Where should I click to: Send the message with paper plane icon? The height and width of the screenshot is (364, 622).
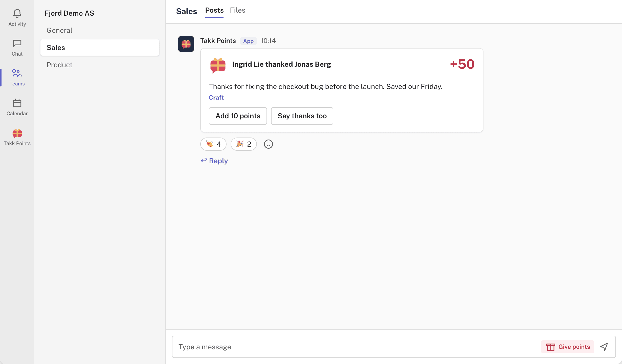[604, 347]
